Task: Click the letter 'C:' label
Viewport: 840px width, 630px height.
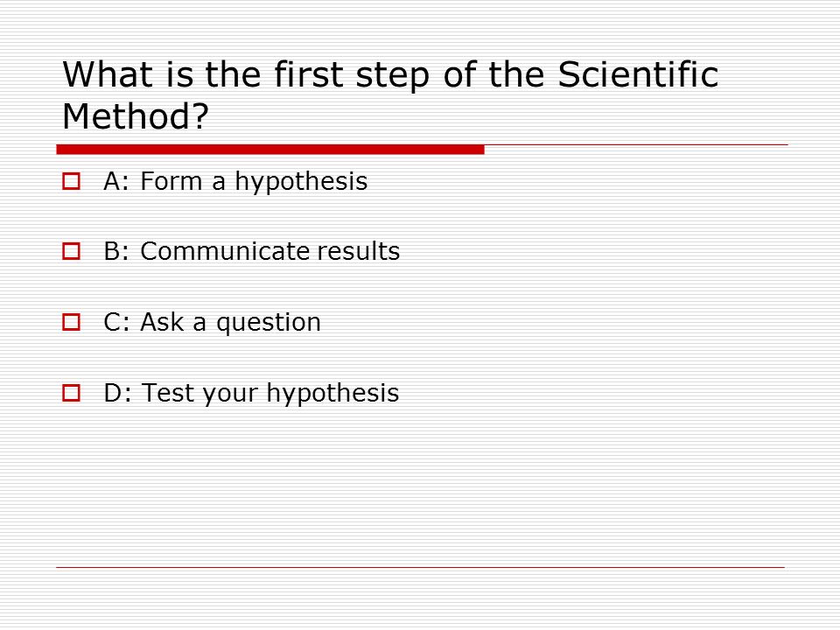Action: click(x=116, y=322)
